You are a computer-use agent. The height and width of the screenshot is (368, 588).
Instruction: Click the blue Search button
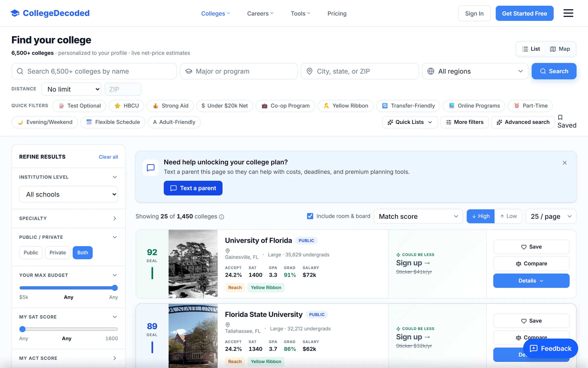(554, 71)
